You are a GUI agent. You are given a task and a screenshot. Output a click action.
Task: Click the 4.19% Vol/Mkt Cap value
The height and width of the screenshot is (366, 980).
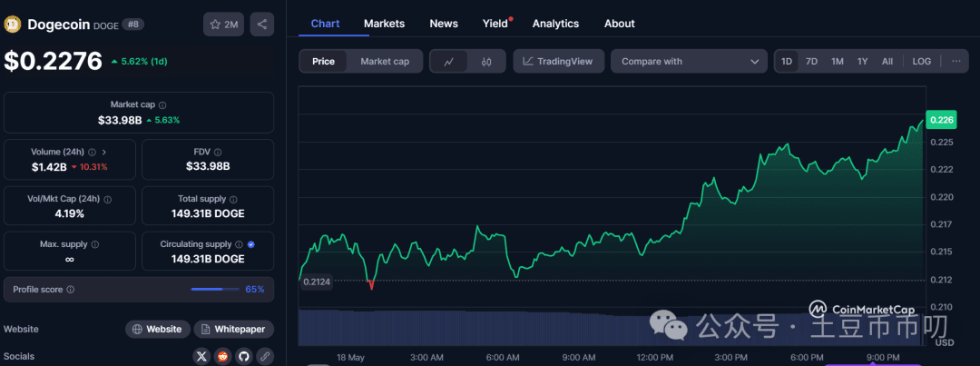coord(69,213)
